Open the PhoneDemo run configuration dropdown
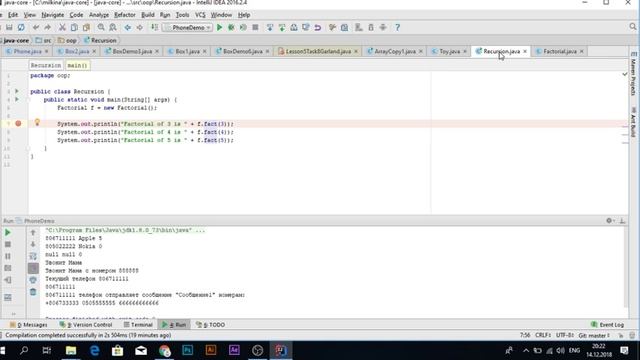This screenshot has height=360, width=640. coord(187,27)
